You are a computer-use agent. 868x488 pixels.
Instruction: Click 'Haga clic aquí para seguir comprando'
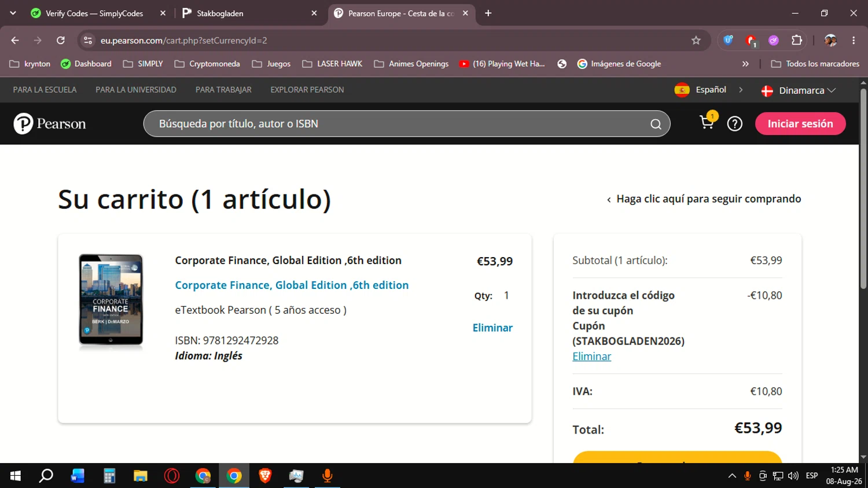(x=704, y=199)
